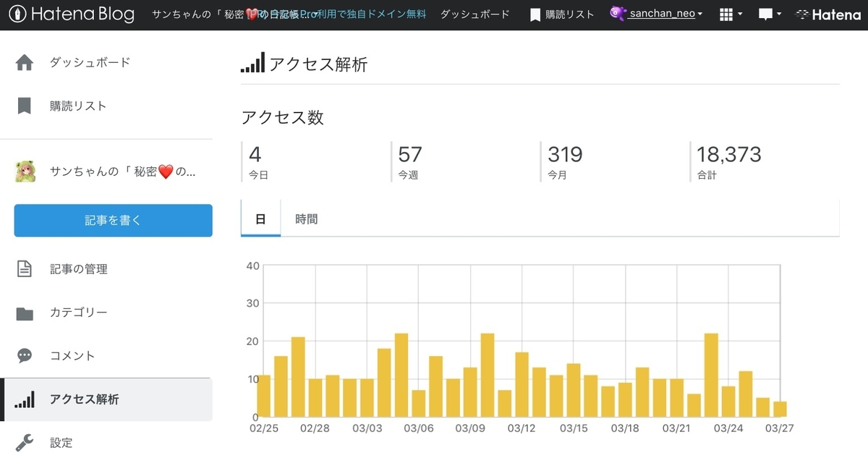The width and height of the screenshot is (868, 458).
Task: Click the 03/03 x-axis label
Action: (x=367, y=428)
